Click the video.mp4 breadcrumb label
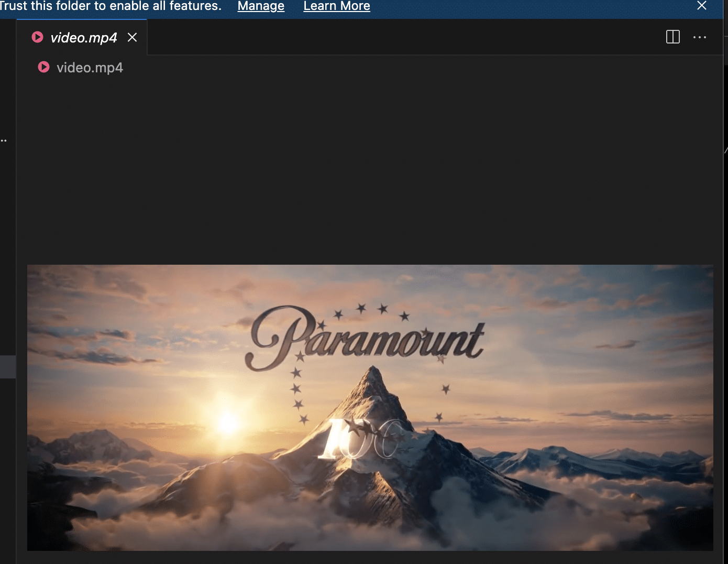The image size is (728, 564). [90, 68]
